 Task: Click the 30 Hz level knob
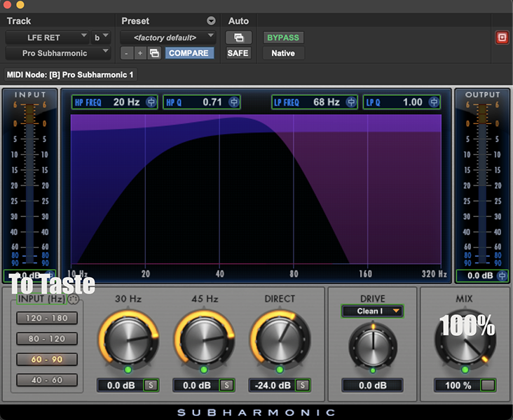click(x=128, y=340)
